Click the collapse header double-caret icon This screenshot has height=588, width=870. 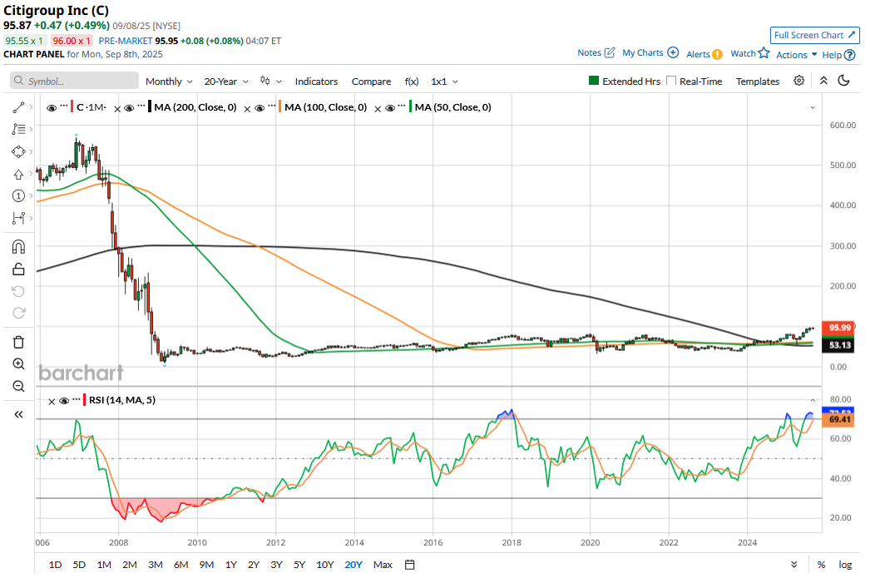click(824, 81)
